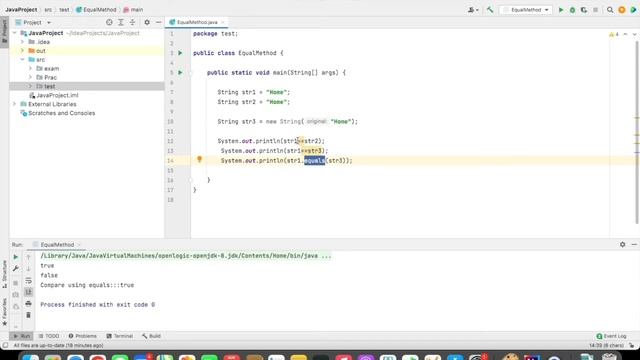Click down the stack trace arrow in Run panel

point(28,269)
